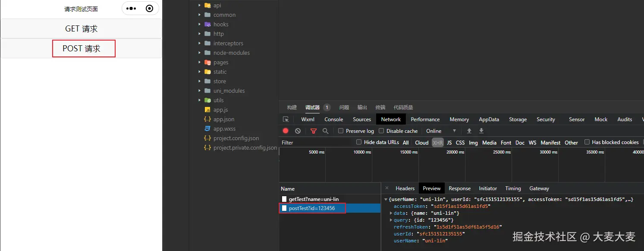Click the project.config.json file icon

point(207,138)
